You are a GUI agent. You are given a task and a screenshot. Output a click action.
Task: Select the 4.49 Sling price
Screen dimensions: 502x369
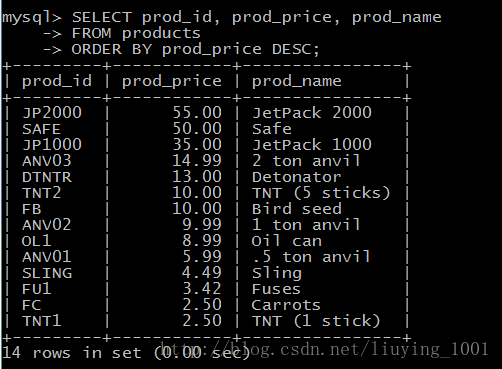[202, 273]
